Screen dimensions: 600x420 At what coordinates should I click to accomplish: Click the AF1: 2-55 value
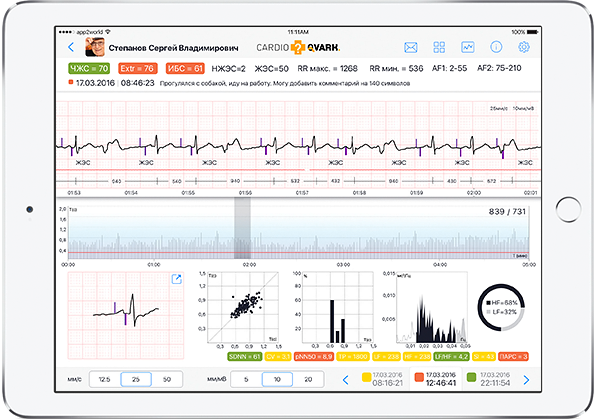click(449, 68)
